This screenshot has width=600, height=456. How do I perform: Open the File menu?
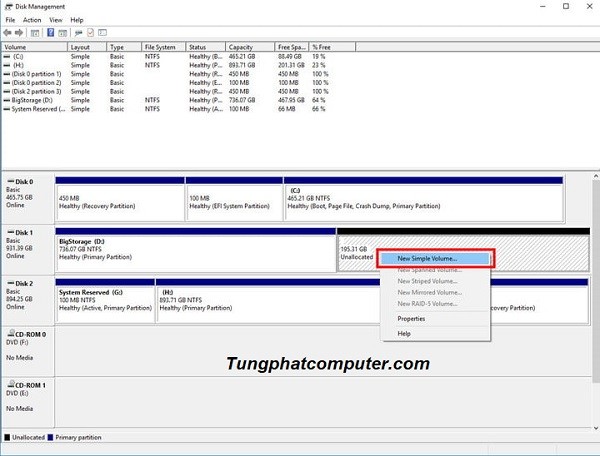click(x=10, y=20)
